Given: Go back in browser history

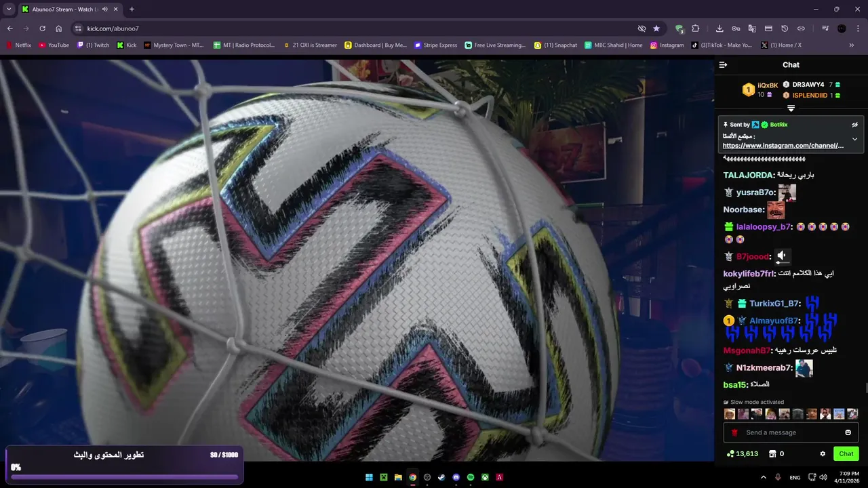Looking at the screenshot, I should tap(9, 28).
